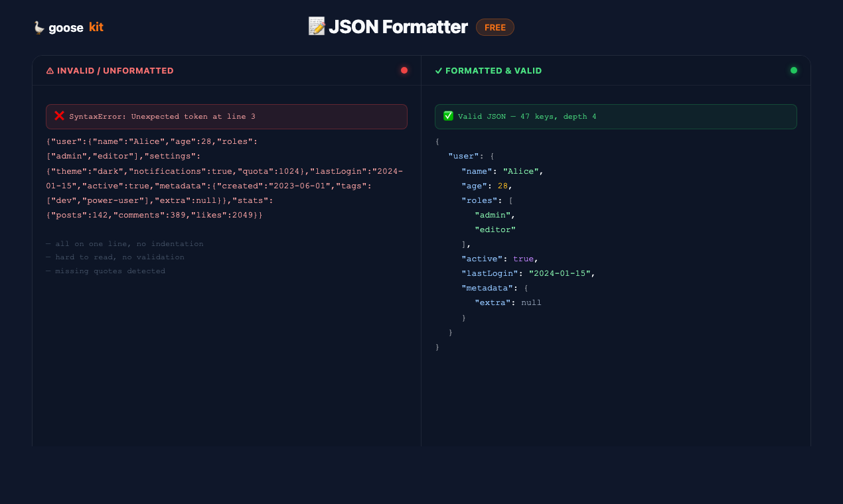The image size is (843, 504).
Task: Click the FREE badge
Action: [x=495, y=27]
